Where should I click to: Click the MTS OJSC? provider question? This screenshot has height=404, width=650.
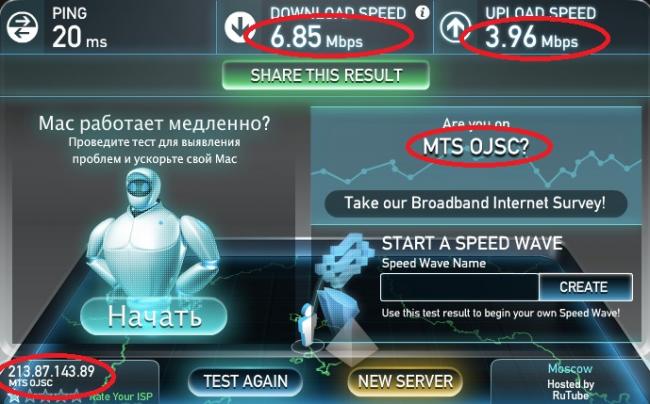[x=476, y=146]
